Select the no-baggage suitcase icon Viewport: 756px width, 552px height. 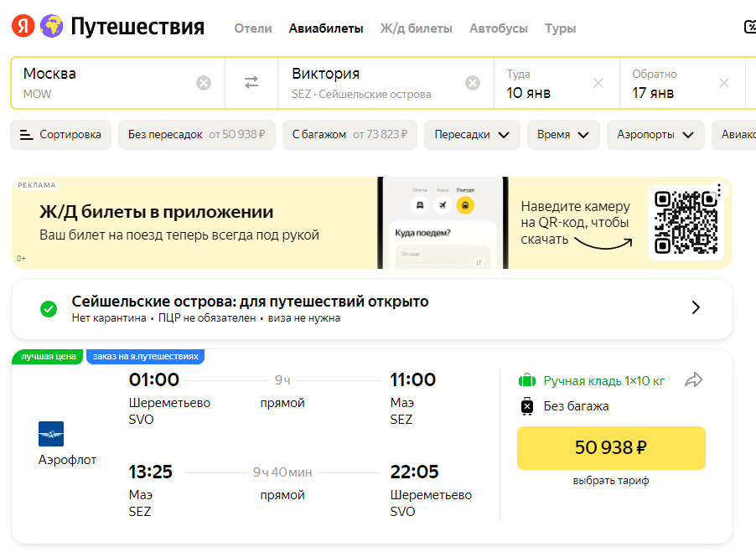[x=527, y=406]
